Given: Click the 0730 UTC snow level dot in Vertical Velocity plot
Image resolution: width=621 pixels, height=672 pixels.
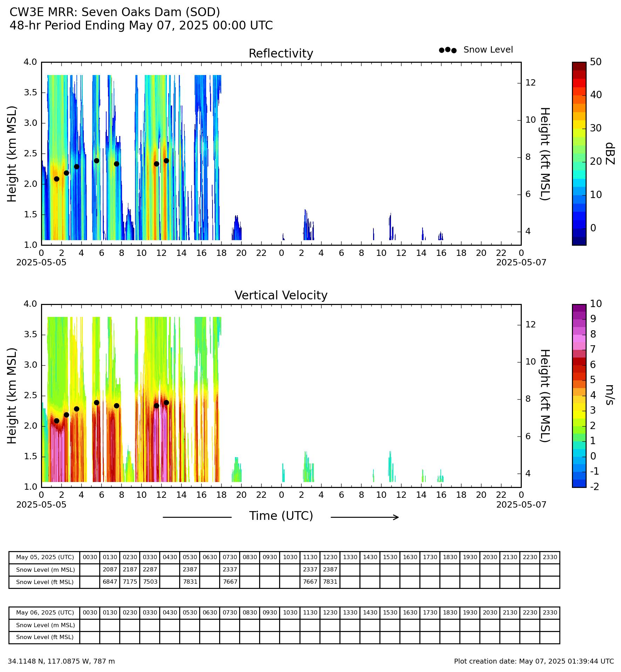Looking at the screenshot, I should coord(116,406).
